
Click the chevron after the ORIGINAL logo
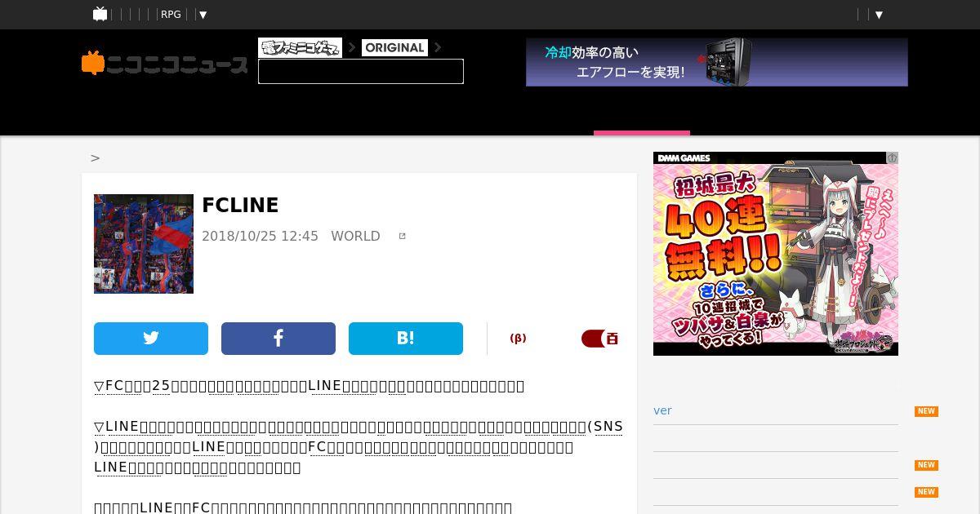(438, 47)
